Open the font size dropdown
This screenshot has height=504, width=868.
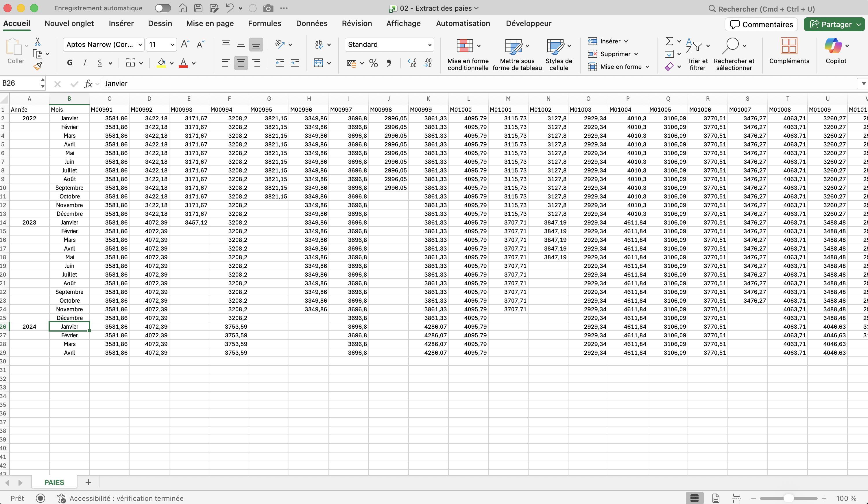pyautogui.click(x=172, y=45)
